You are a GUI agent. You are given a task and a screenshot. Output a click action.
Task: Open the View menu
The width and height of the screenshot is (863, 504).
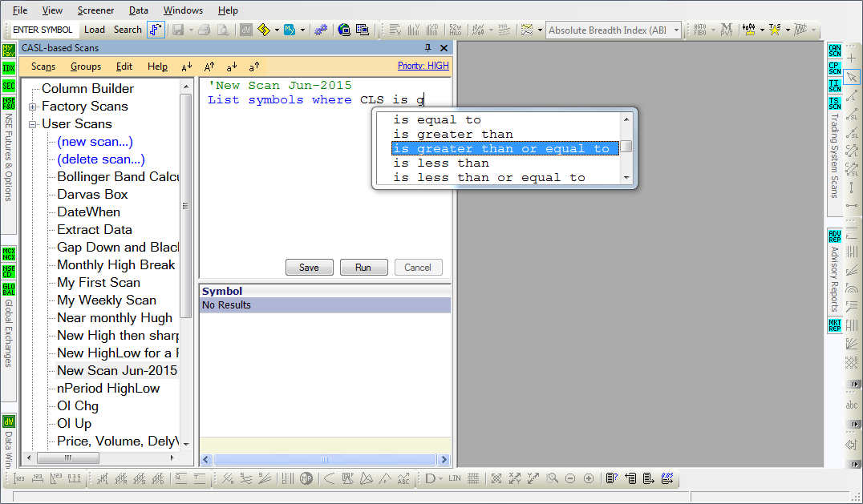pos(52,10)
